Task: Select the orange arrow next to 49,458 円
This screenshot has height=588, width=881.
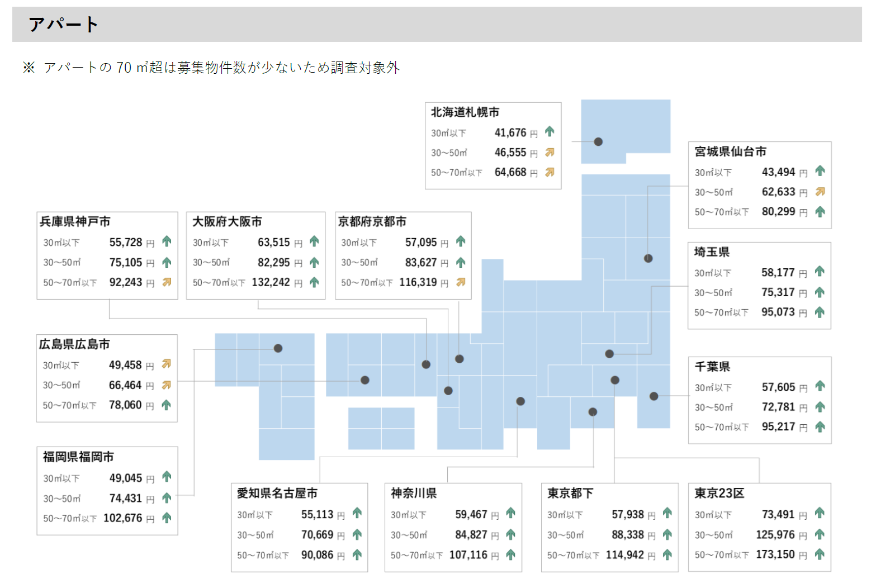Action: click(166, 364)
